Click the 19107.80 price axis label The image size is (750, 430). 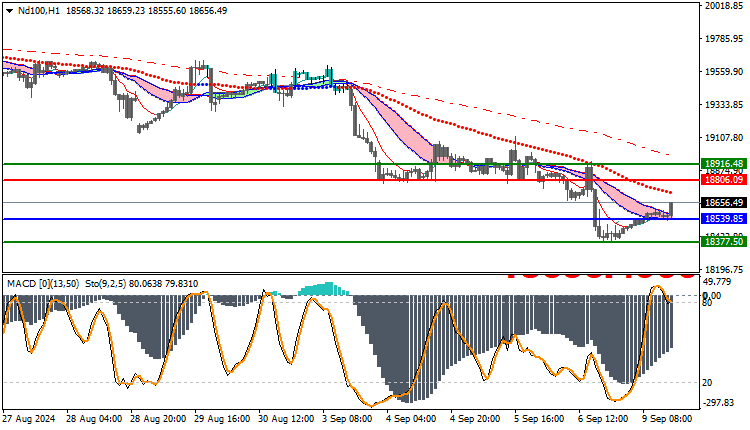coord(725,137)
